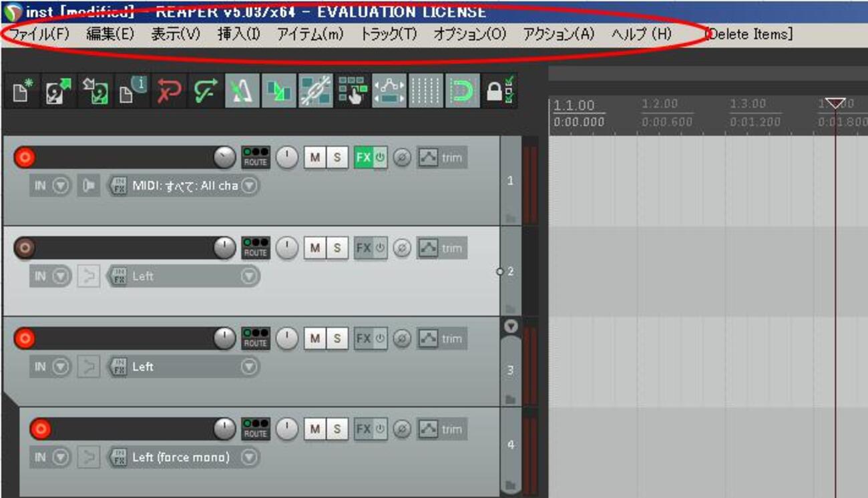Disarm recording on track 3

[25, 338]
